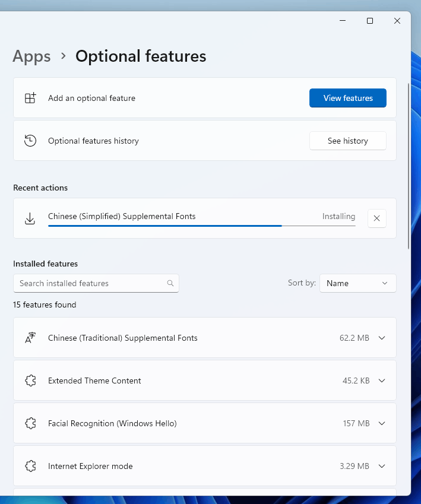The height and width of the screenshot is (504, 421).
Task: Click the Optional features history clock icon
Action: point(30,141)
